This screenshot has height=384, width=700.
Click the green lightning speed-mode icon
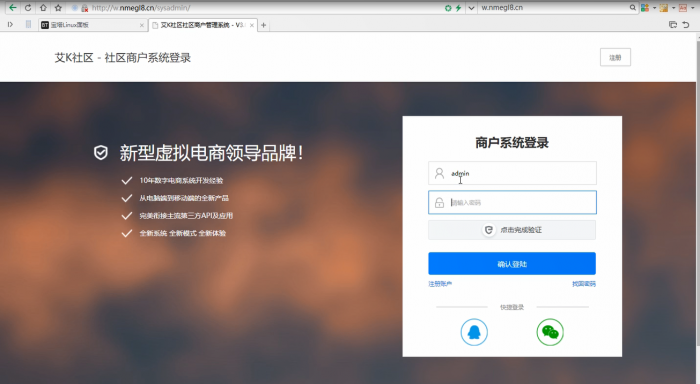click(458, 8)
